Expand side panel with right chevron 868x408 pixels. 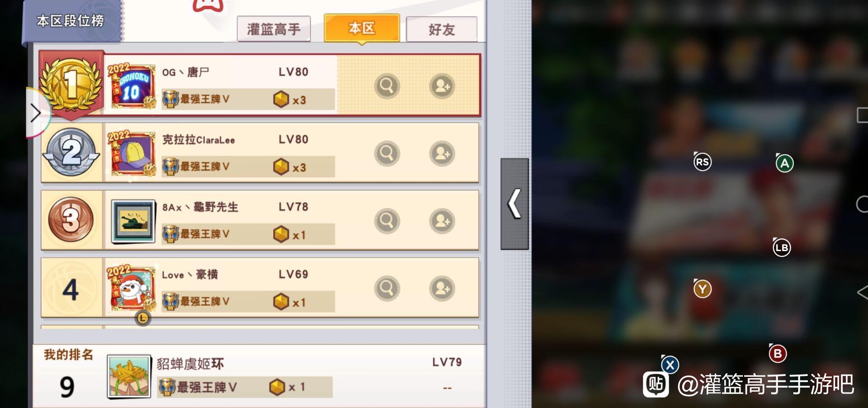pyautogui.click(x=36, y=113)
